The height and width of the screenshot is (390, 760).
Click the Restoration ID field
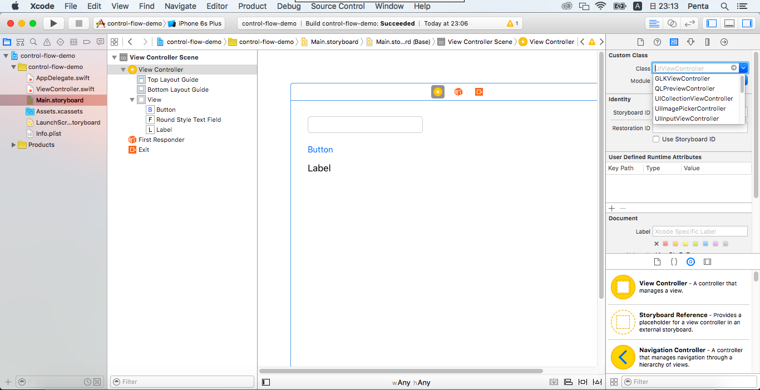[x=700, y=128]
